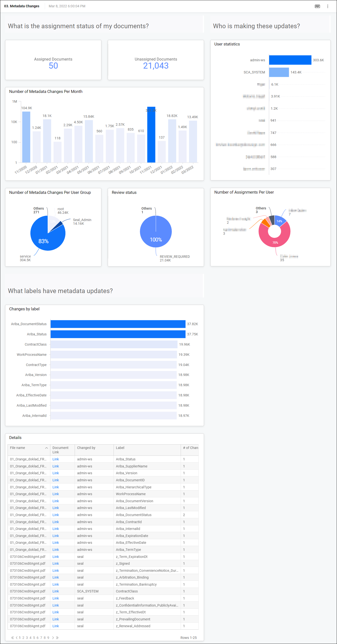Go to next page of Details
Image resolution: width=337 pixels, height=644 pixels.
click(x=53, y=637)
